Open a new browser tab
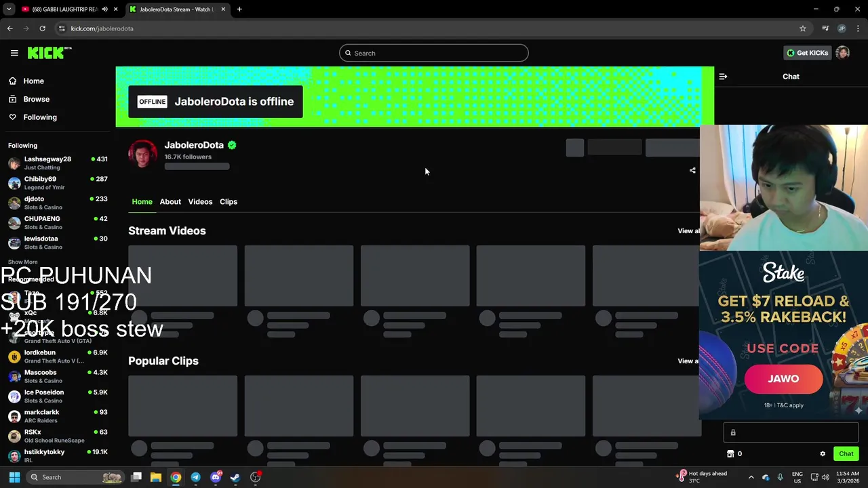Image resolution: width=868 pixels, height=488 pixels. pyautogui.click(x=239, y=9)
